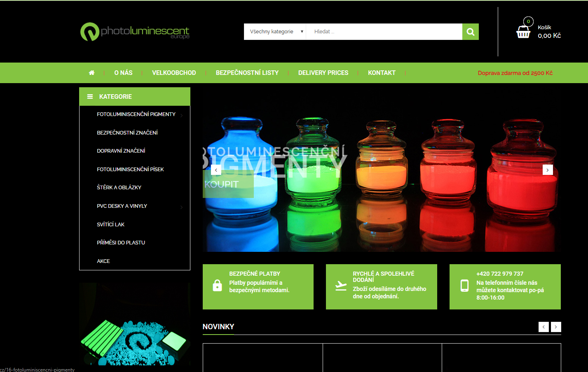Click the glowing pebbles promo image
Image resolution: width=588 pixels, height=372 pixels.
[x=135, y=325]
